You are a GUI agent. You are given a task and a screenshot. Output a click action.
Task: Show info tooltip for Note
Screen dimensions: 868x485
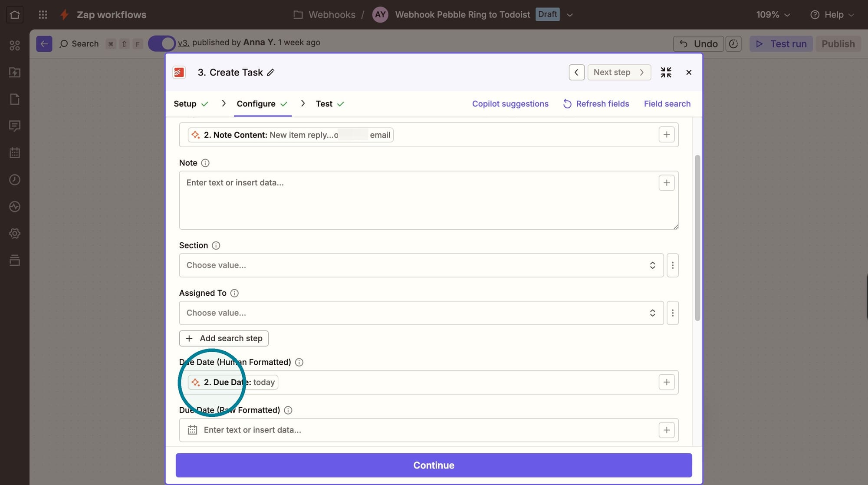pyautogui.click(x=205, y=163)
